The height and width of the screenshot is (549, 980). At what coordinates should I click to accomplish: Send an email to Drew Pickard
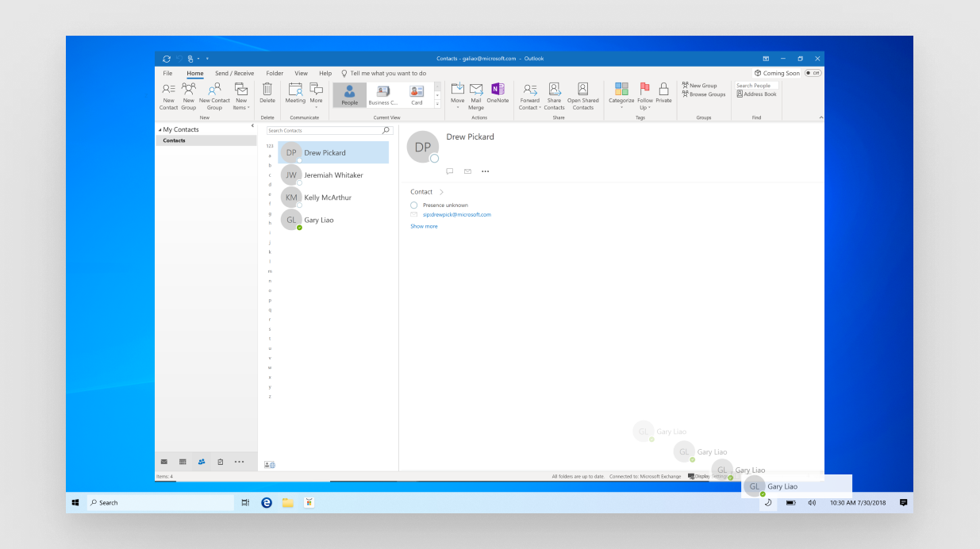(x=467, y=171)
